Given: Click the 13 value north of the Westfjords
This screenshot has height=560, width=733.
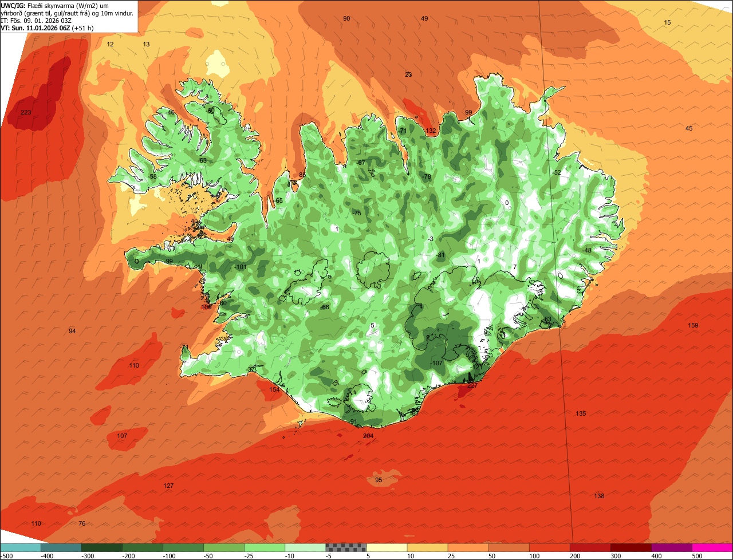Looking at the screenshot, I should point(146,44).
